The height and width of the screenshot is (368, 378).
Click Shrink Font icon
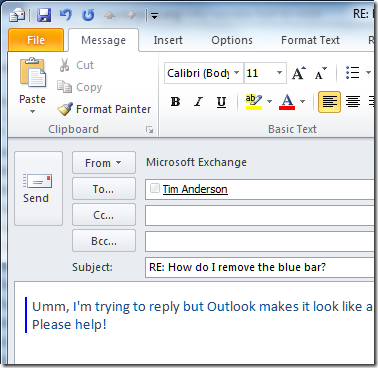(321, 73)
